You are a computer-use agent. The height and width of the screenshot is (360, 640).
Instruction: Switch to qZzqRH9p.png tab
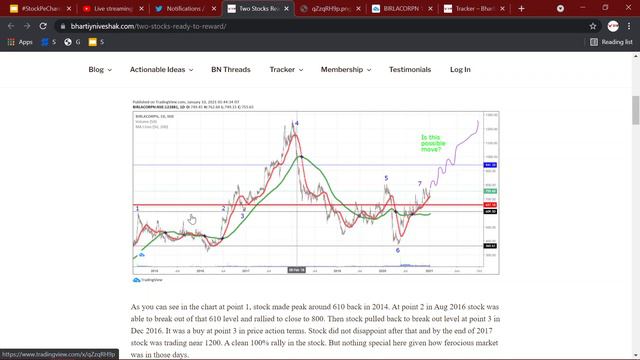coord(325,9)
